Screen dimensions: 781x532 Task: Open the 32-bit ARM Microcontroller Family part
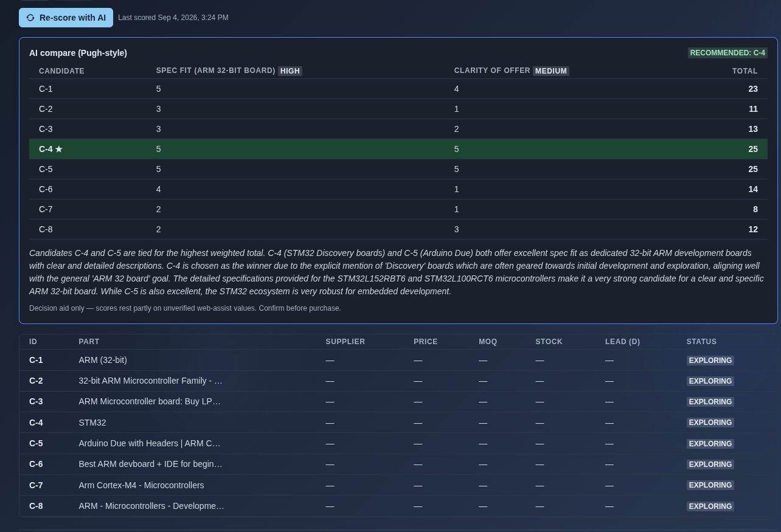pyautogui.click(x=150, y=381)
